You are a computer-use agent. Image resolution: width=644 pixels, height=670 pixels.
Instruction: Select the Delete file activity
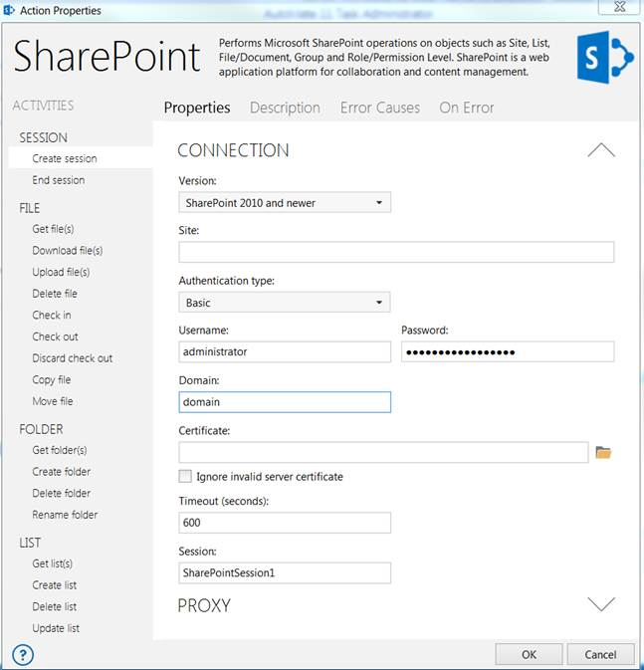(x=55, y=294)
